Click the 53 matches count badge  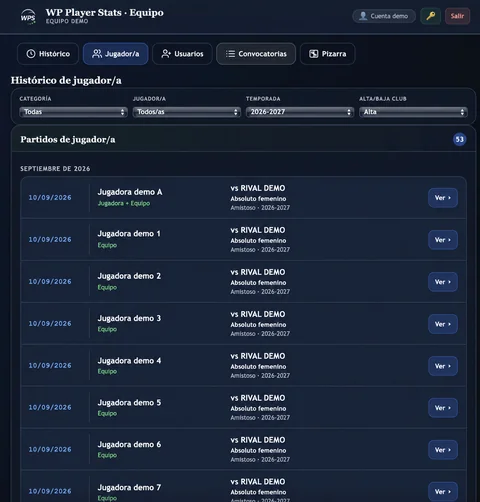coord(460,139)
